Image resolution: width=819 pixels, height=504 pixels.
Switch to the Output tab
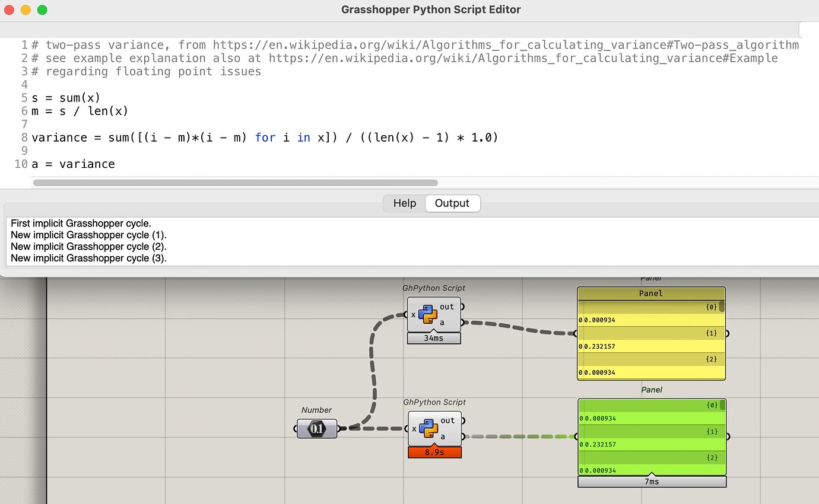click(452, 203)
